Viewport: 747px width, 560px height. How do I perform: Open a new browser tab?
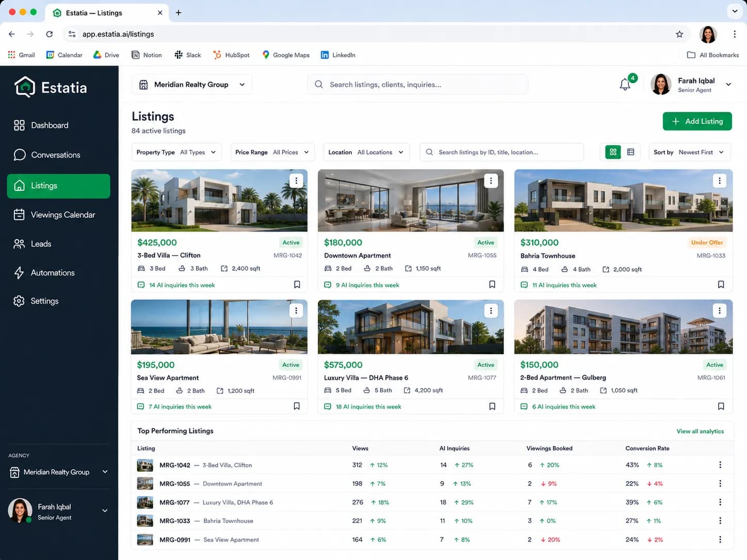178,12
